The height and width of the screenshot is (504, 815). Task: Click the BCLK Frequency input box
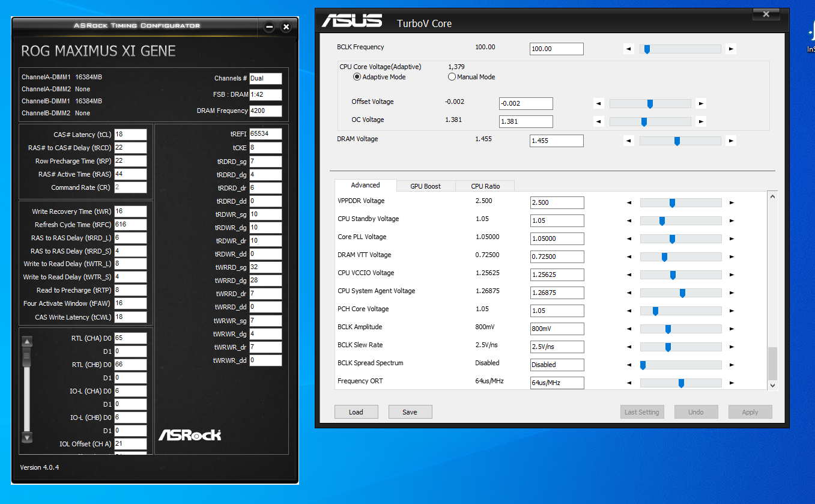coord(557,49)
